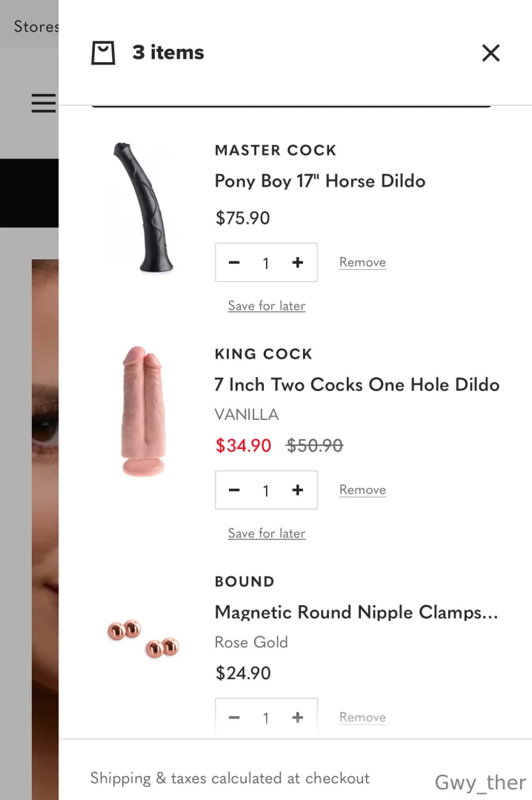
Task: Open the rose gold clamps thumbnail
Action: click(144, 639)
